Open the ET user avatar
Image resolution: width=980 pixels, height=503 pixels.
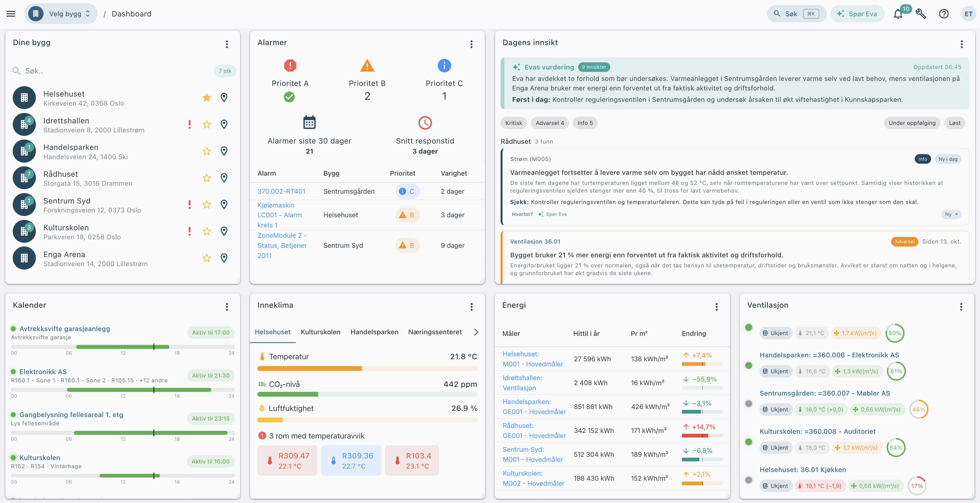968,14
